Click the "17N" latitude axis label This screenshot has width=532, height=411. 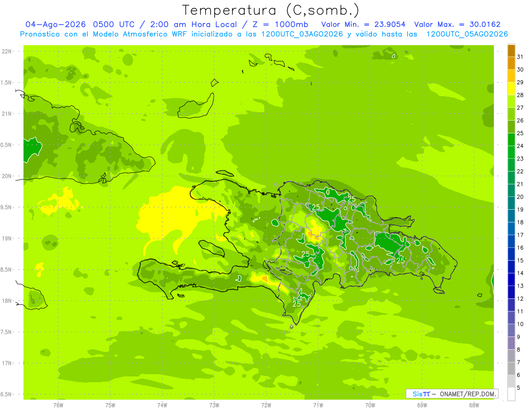[x=7, y=363]
